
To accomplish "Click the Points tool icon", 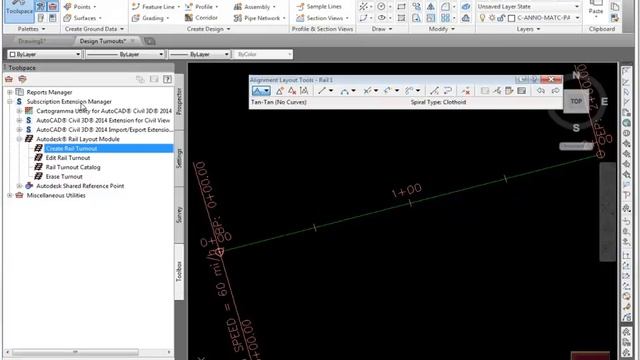I will click(68, 7).
